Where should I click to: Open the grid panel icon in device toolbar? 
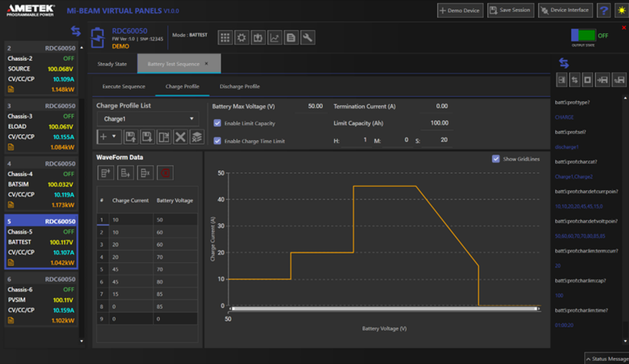pos(225,38)
